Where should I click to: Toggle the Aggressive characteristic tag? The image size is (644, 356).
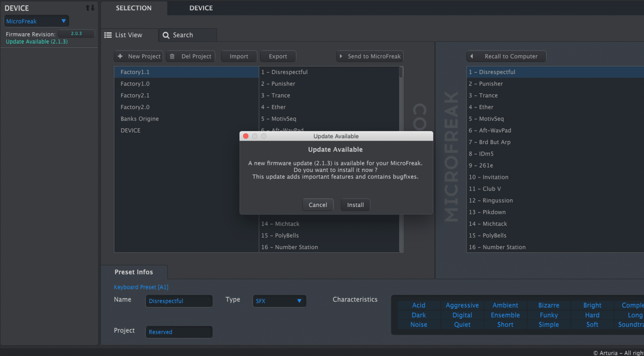[x=462, y=305]
